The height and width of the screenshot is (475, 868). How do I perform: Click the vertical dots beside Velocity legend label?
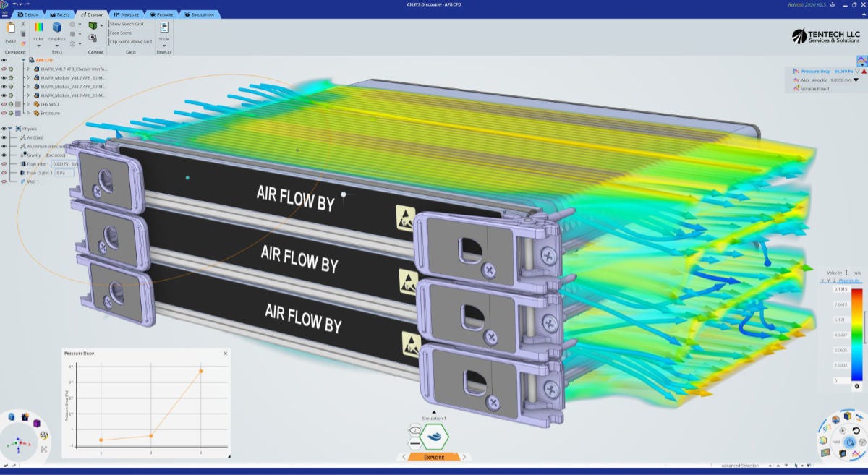tap(846, 273)
